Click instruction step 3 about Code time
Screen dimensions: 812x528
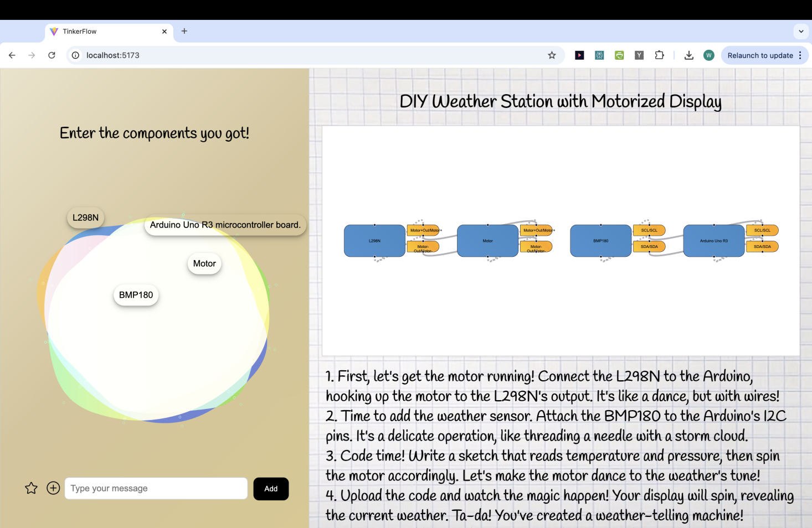(552, 466)
